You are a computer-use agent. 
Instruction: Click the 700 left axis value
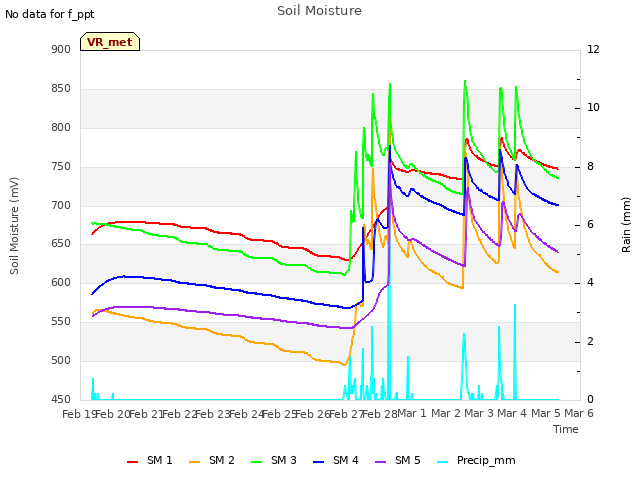[x=61, y=205]
